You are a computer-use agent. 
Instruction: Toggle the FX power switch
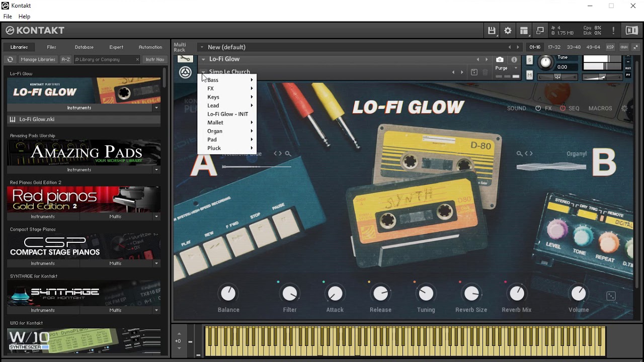[538, 109]
